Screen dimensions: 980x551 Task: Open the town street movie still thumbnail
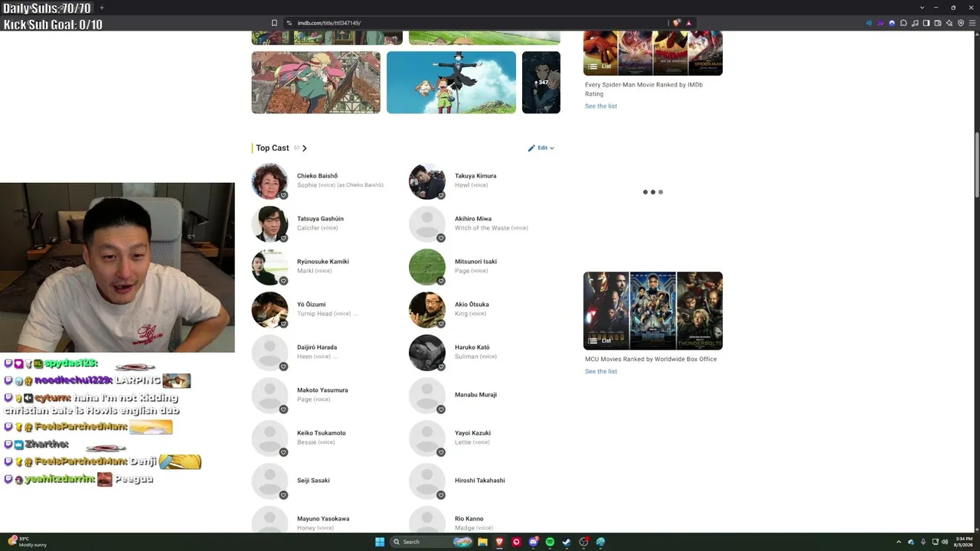tap(315, 83)
